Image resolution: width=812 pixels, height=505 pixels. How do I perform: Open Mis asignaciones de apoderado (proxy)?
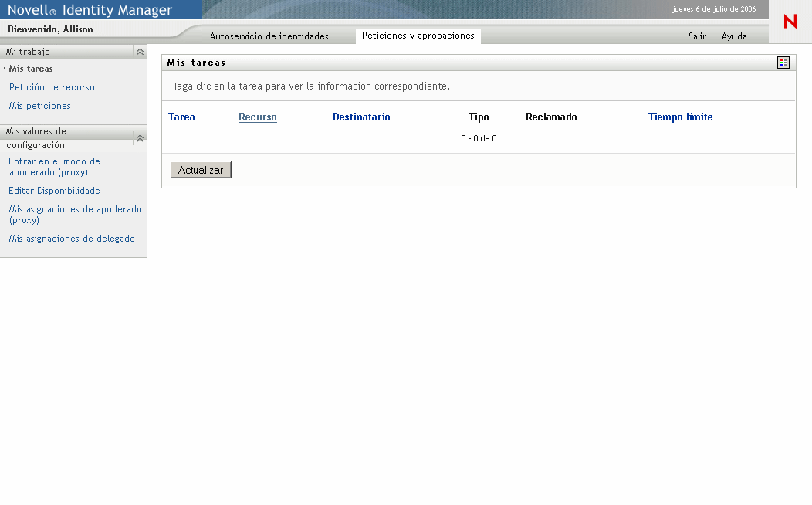[75, 215]
